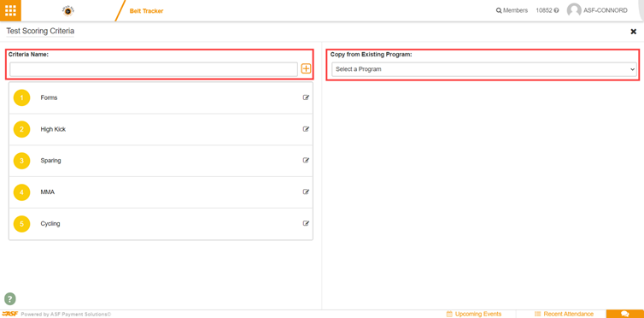This screenshot has width=644, height=318.
Task: Open the Select a Program dropdown
Action: point(484,69)
